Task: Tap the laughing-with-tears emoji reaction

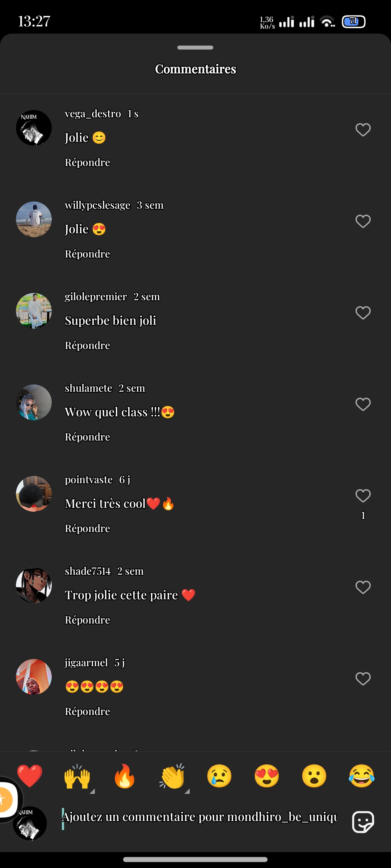Action: [x=361, y=776]
